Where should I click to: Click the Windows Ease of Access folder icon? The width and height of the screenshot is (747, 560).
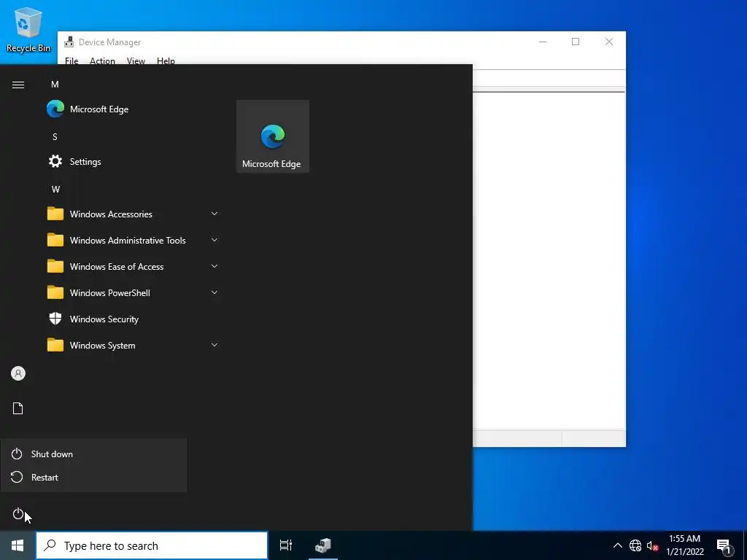(55, 266)
